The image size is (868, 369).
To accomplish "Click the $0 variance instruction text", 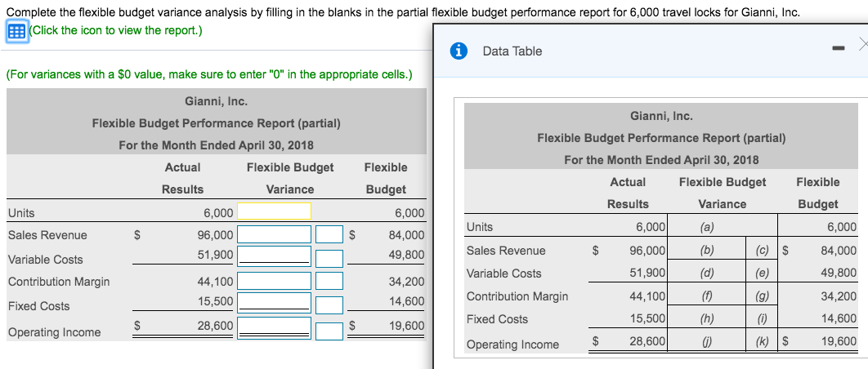I will click(208, 74).
